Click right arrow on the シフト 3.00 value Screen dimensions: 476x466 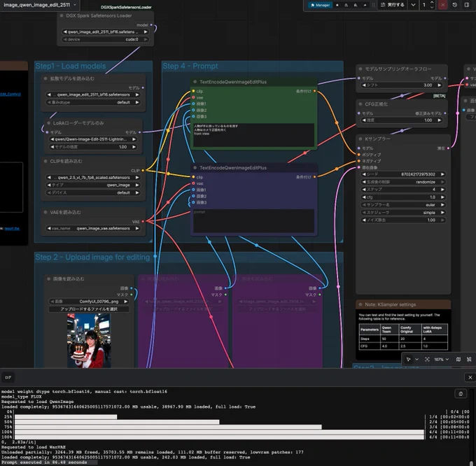click(x=440, y=85)
